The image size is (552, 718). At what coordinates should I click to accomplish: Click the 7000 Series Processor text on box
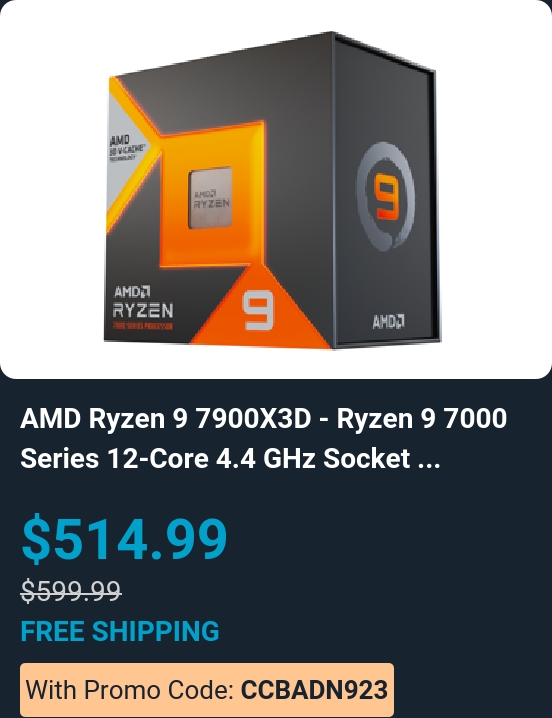(142, 326)
